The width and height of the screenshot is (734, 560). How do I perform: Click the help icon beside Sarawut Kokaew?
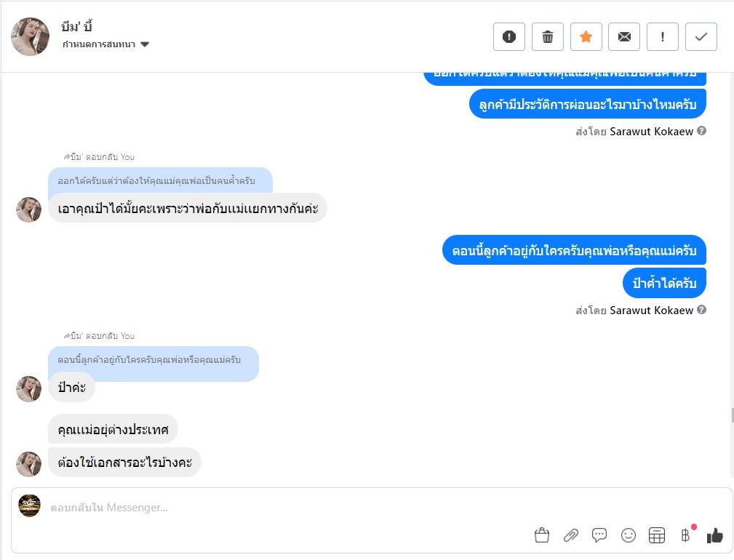(x=701, y=311)
